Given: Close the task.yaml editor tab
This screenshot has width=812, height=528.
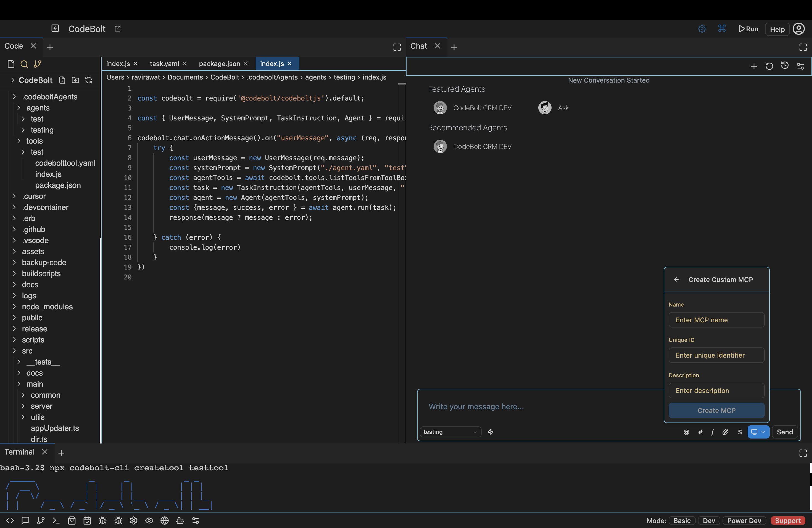Looking at the screenshot, I should 185,64.
